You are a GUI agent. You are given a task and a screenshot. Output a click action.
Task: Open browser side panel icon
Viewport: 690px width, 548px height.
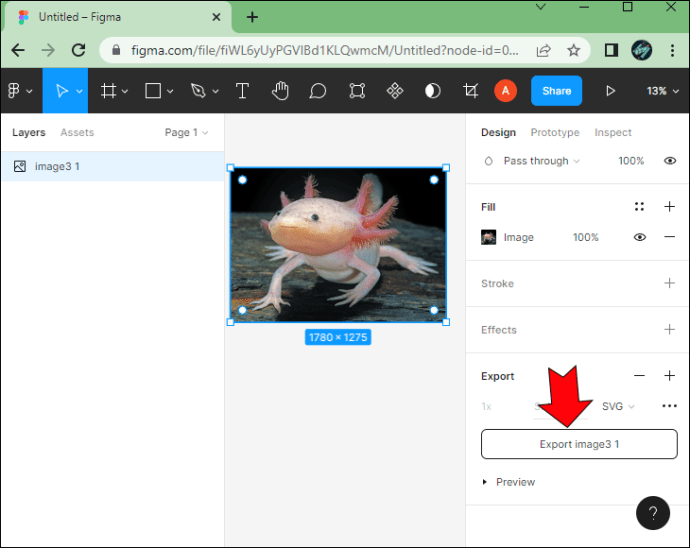click(611, 50)
